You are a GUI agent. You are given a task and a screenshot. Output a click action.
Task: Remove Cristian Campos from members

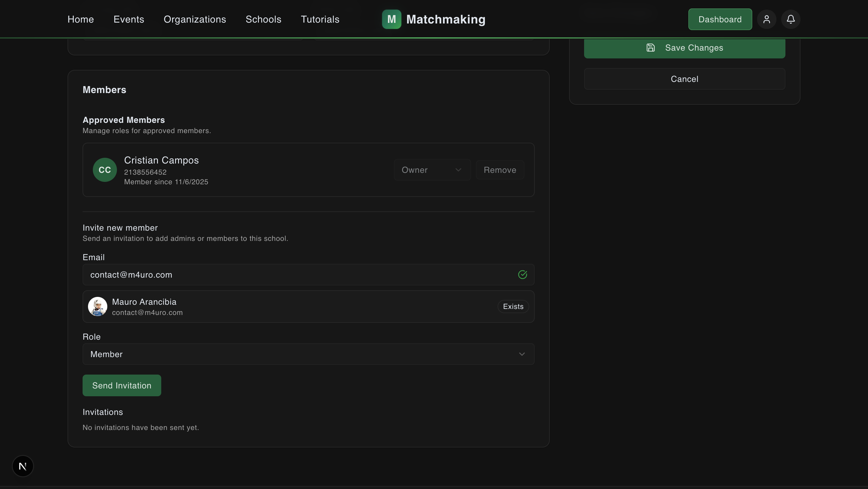point(500,170)
